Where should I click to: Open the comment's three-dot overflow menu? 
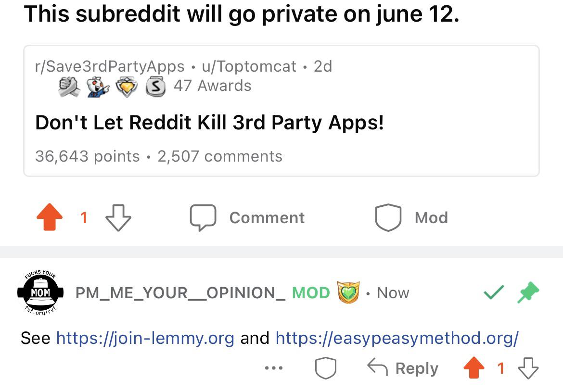point(273,368)
